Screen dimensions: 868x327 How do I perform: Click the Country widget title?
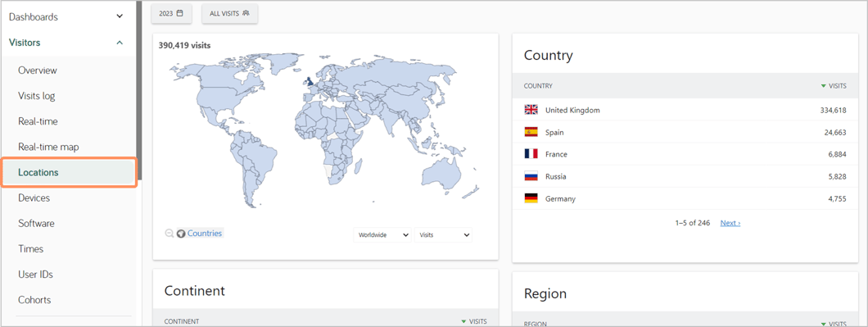click(x=548, y=56)
